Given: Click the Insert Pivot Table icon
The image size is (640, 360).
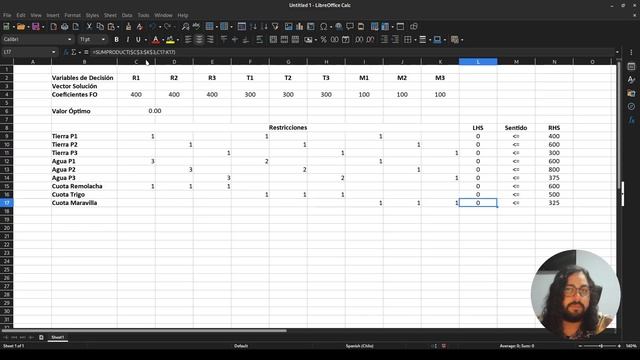Looking at the screenshot, I should point(311,27).
